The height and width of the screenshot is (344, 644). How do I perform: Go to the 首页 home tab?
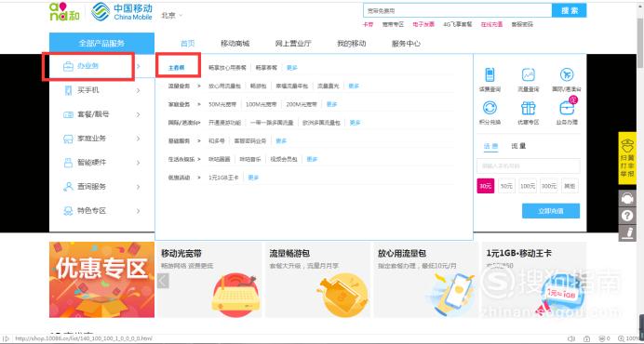pyautogui.click(x=188, y=44)
